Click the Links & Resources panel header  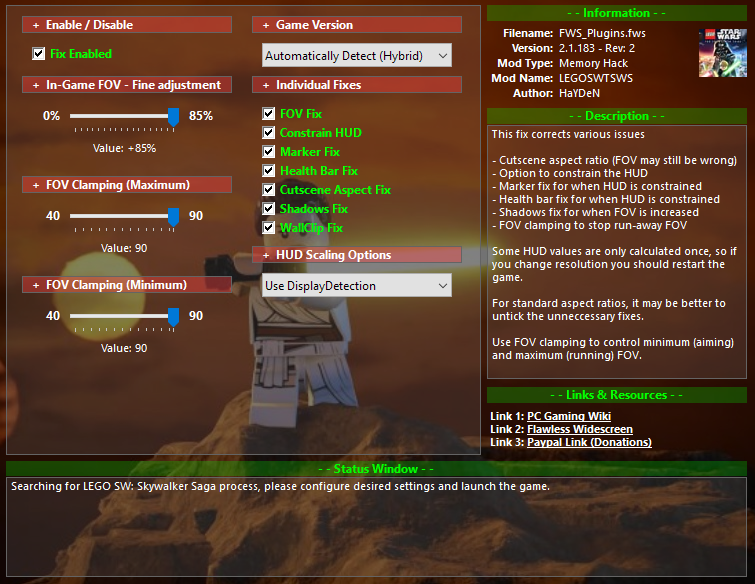617,395
